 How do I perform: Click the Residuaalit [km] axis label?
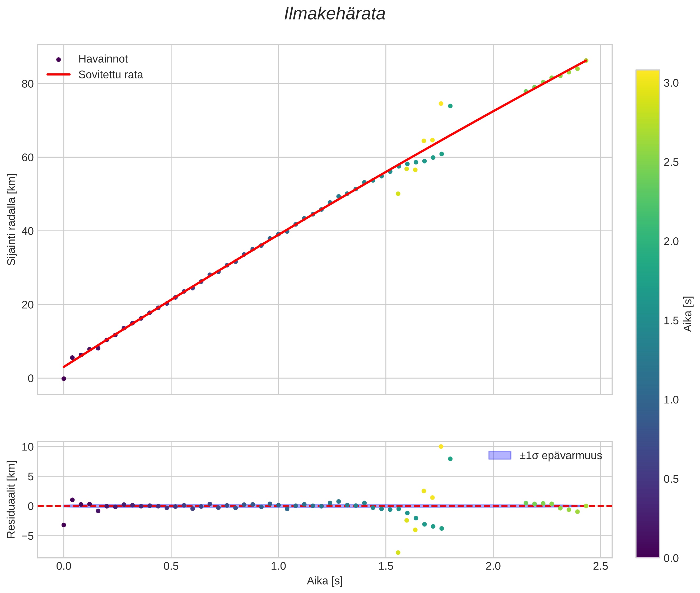[11, 499]
